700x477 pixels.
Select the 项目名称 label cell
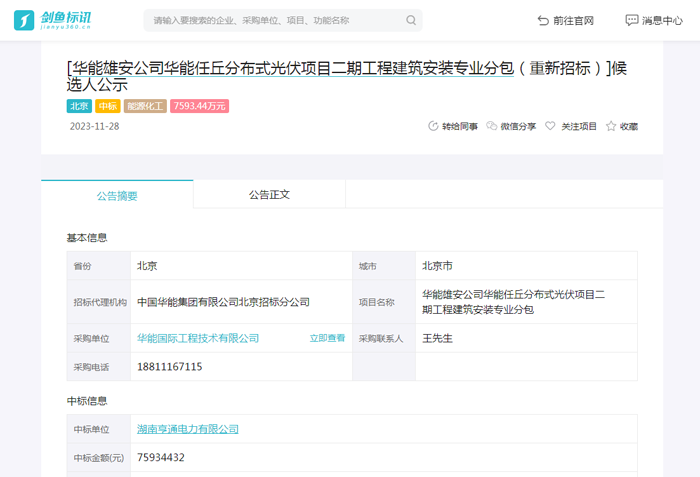(x=384, y=302)
